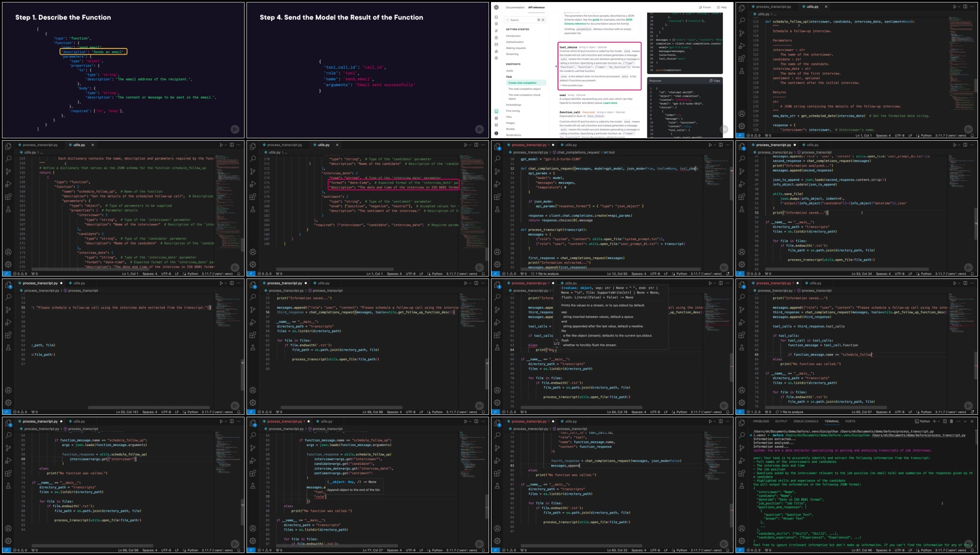This screenshot has height=555, width=980.
Task: Switch to the PORTS panel tab
Action: (850, 421)
